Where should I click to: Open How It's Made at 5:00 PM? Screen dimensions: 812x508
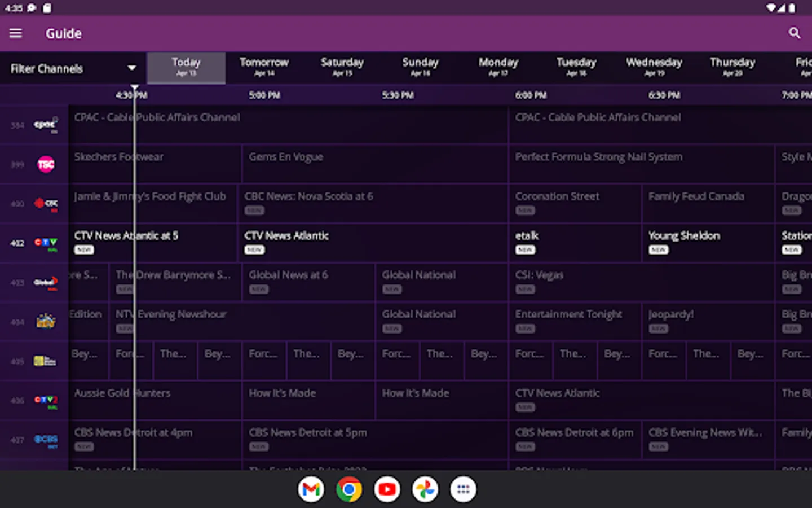coord(309,400)
